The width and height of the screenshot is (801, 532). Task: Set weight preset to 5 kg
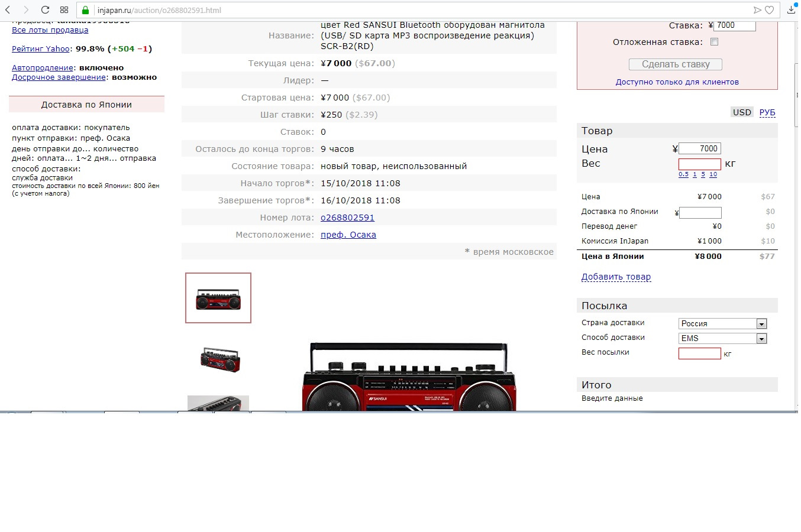703,174
